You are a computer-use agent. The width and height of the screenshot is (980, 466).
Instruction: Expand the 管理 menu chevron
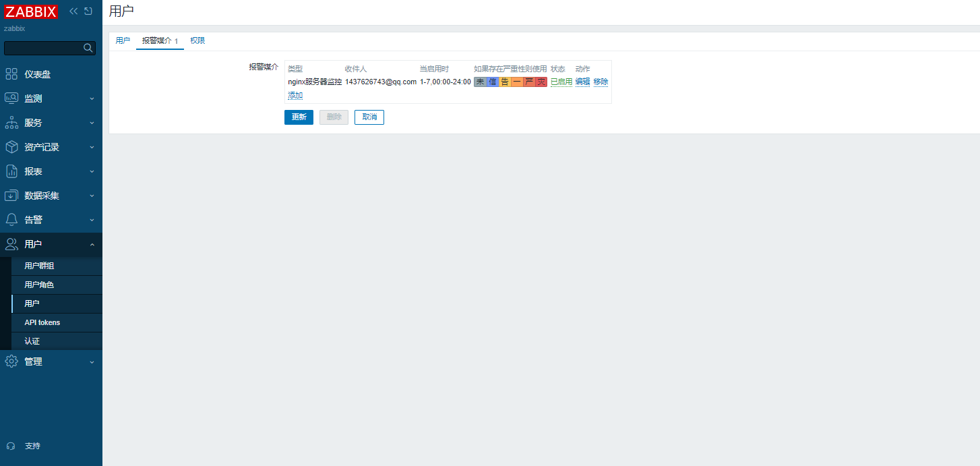point(92,361)
